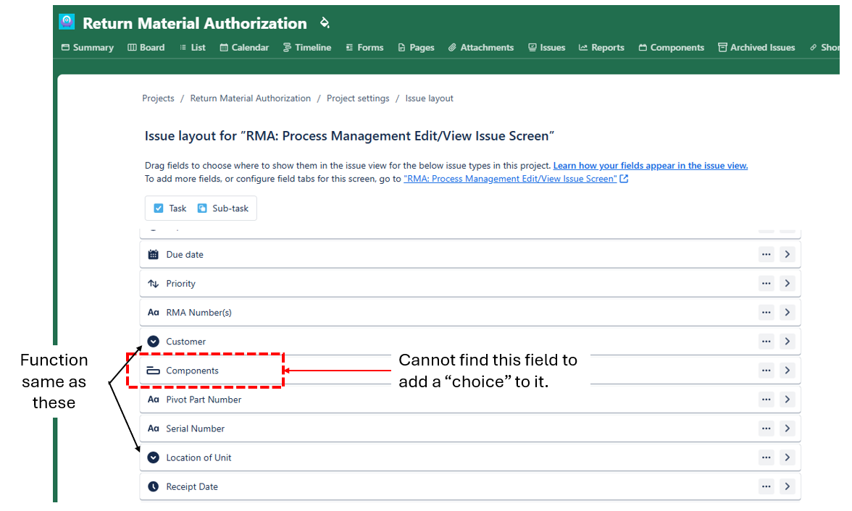Click the paint bucket theme icon beside title

coord(324,22)
